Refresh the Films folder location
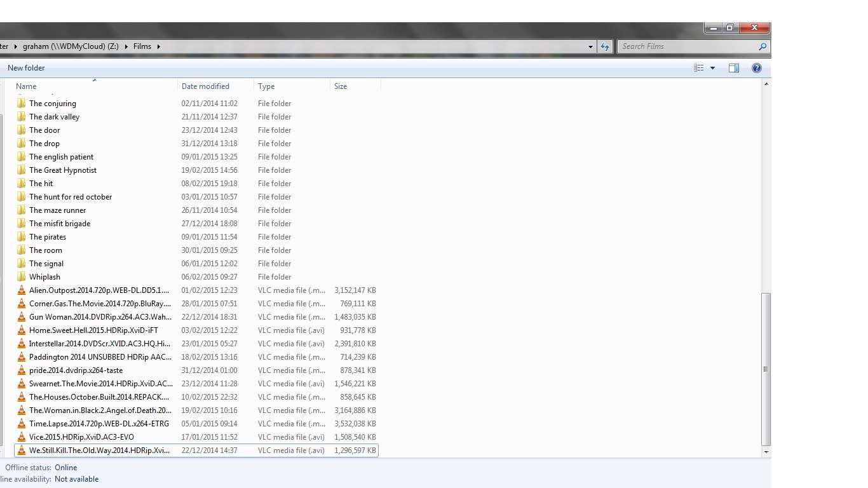Viewport: 868px width, 488px height. pos(604,46)
